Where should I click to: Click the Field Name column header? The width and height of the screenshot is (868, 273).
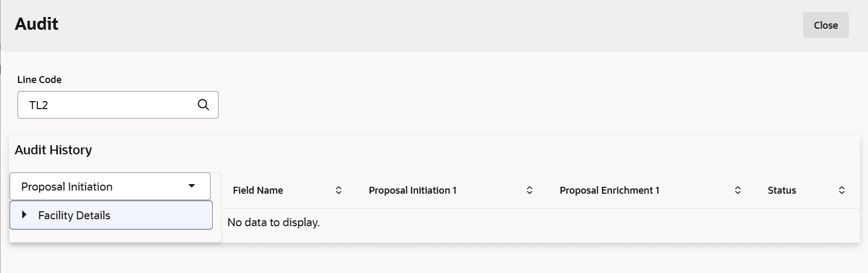click(258, 191)
